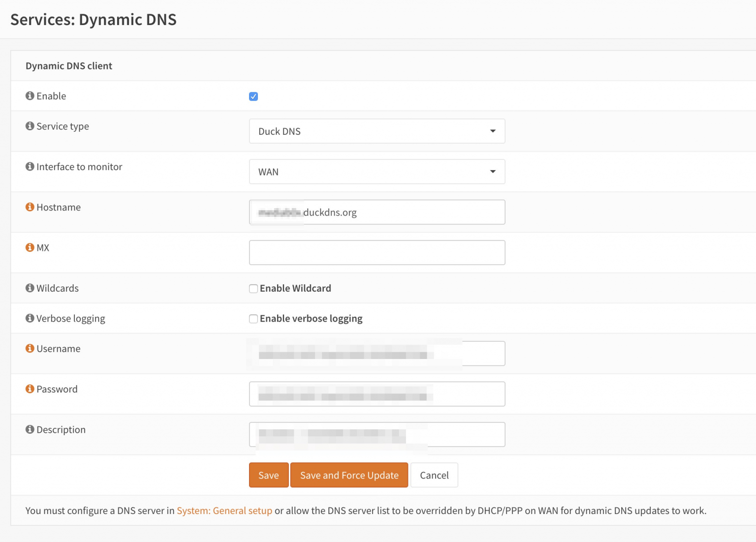Open the Service type dropdown showing Duck DNS
This screenshot has width=756, height=542.
377,131
